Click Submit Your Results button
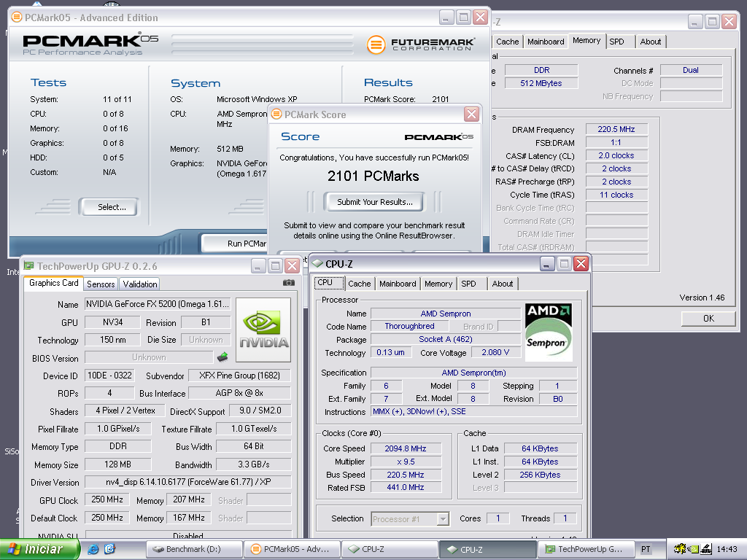 coord(374,202)
